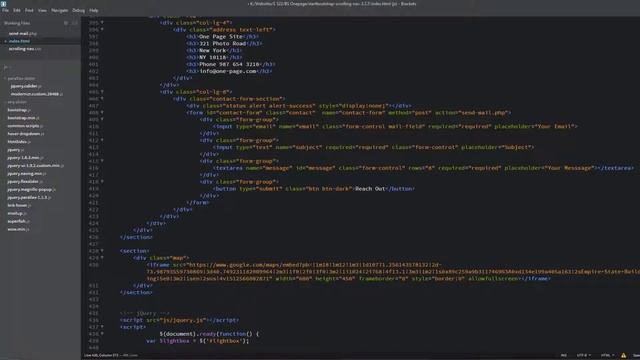Open jquery.parallax-1.1.3.js in file tree
Screen dimensions: 640x360
(29, 198)
